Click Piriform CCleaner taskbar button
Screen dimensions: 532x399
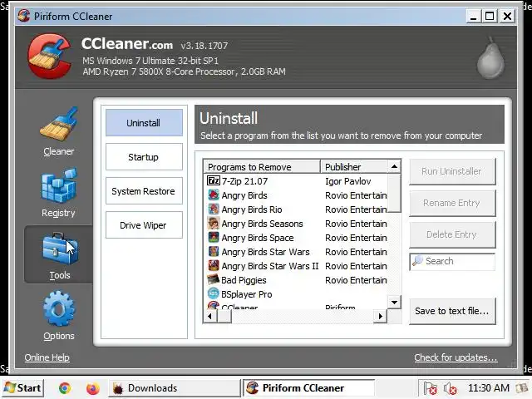point(309,388)
